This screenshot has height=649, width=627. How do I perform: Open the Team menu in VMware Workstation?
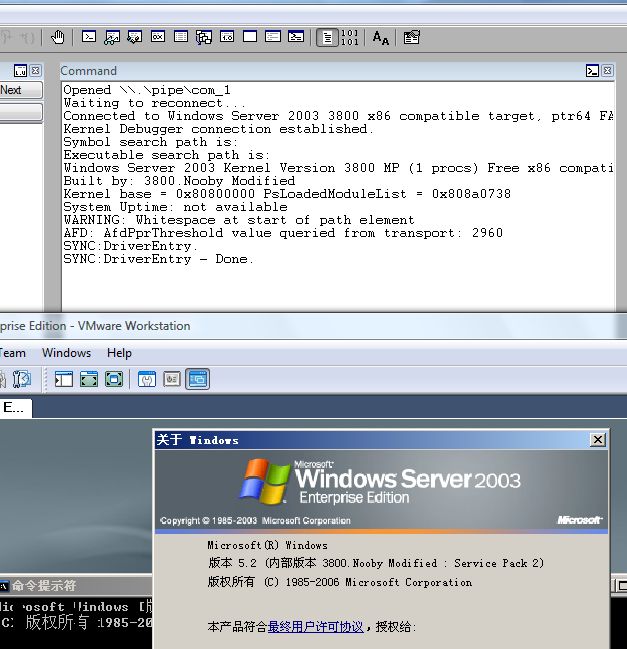(x=12, y=353)
